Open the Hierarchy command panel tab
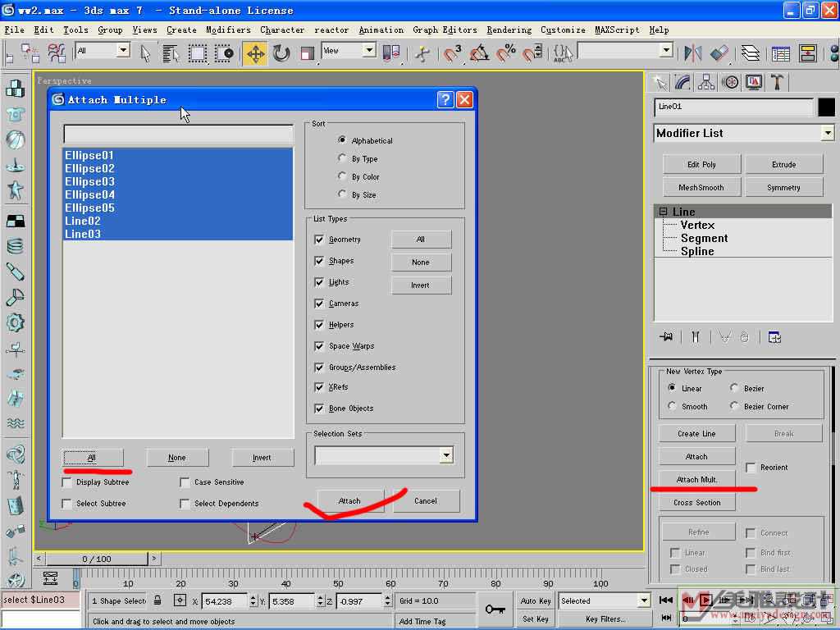Image resolution: width=840 pixels, height=630 pixels. [x=705, y=83]
